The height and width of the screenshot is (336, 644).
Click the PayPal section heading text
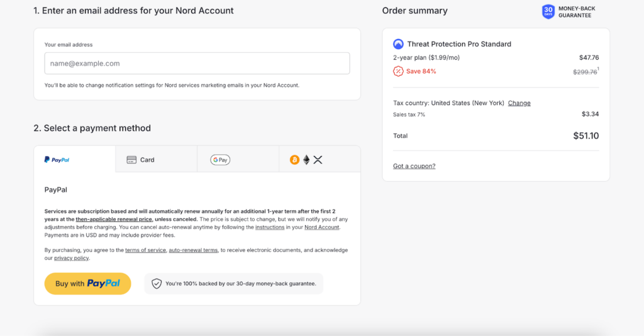56,190
